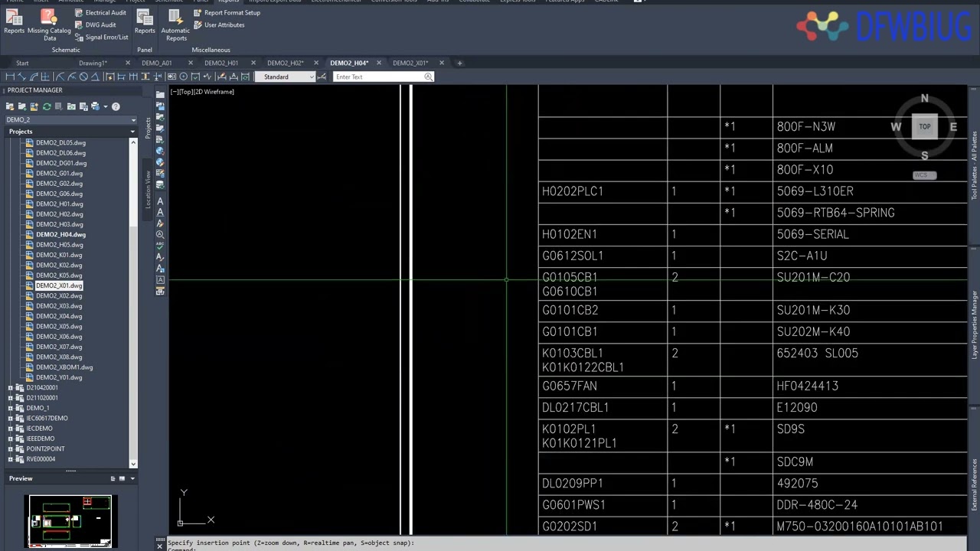Close the DEMO2_H04* drawing tab

click(x=379, y=63)
